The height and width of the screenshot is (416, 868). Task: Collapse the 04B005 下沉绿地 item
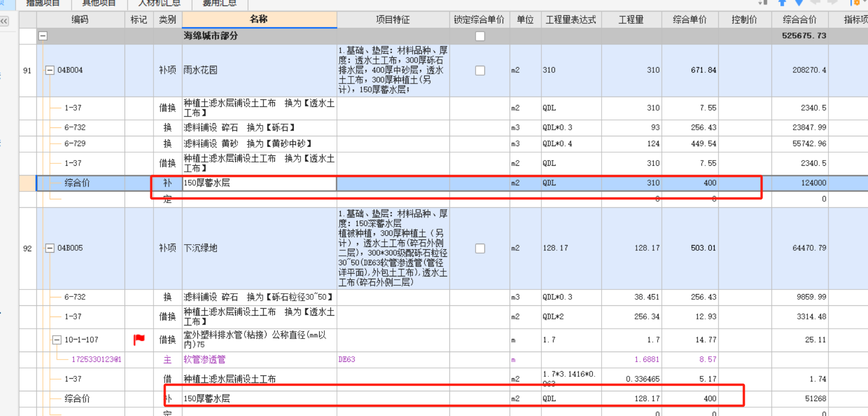tap(49, 248)
